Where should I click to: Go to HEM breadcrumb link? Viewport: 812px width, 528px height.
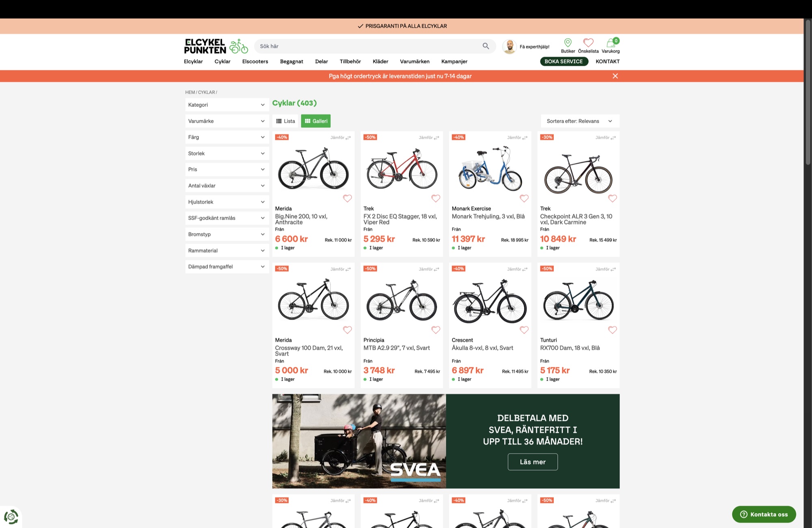click(x=190, y=92)
